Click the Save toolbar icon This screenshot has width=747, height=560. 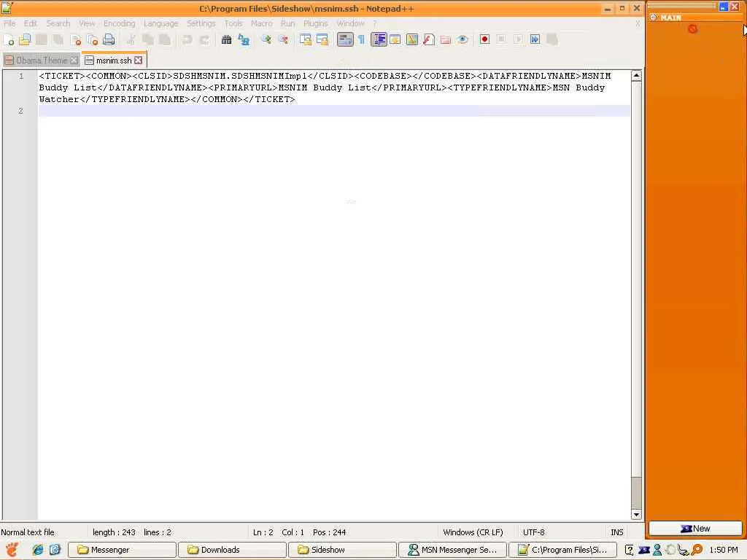[42, 39]
